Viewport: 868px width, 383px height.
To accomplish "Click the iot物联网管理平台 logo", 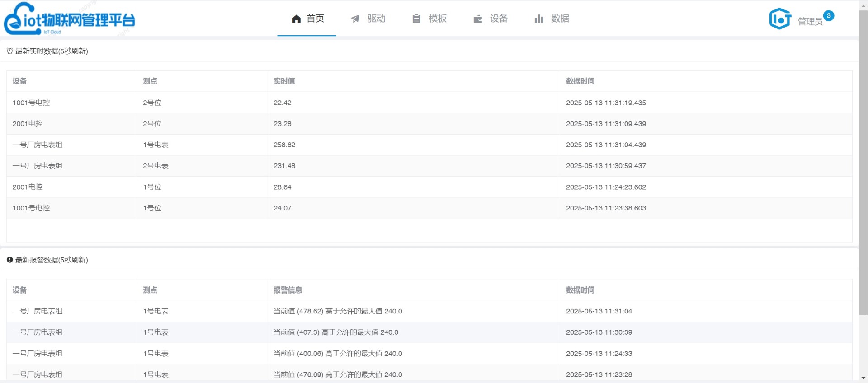I will click(69, 19).
